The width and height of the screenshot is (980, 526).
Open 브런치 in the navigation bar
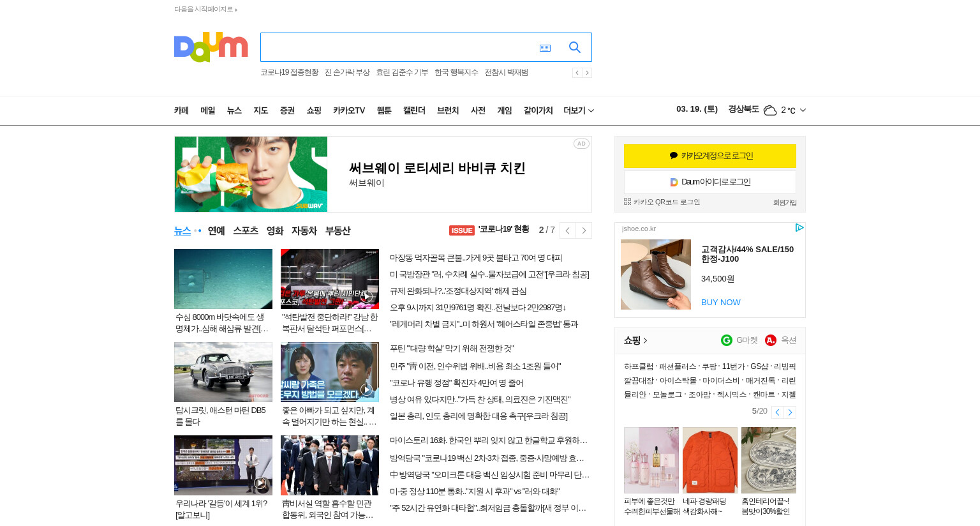(x=448, y=110)
